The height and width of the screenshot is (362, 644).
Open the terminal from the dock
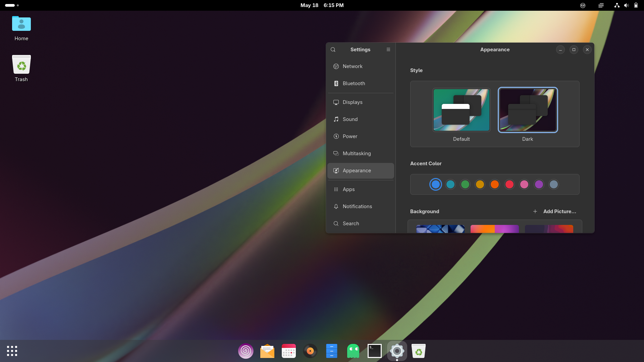click(x=375, y=351)
